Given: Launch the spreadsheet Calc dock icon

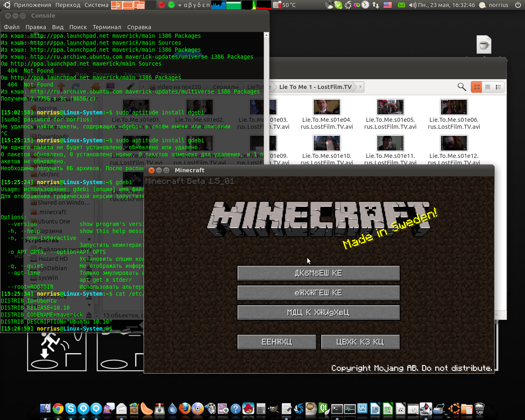Looking at the screenshot, I should 388,409.
